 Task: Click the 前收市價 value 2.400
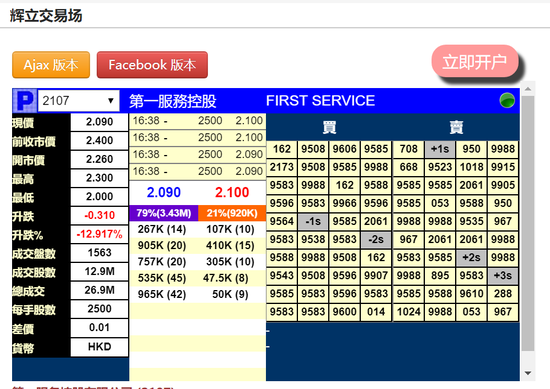(100, 141)
